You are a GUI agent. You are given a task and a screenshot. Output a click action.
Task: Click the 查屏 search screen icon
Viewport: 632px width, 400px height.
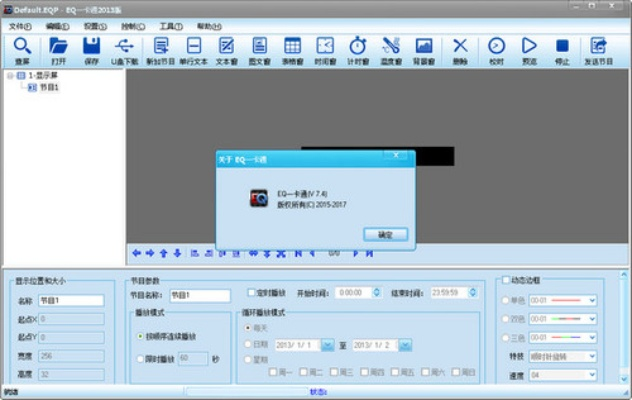tap(21, 50)
